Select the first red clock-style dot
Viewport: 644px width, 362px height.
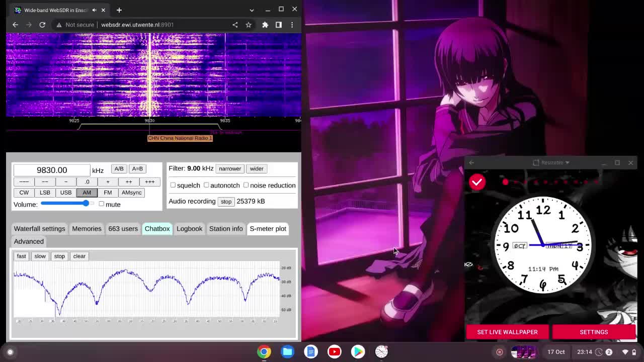click(x=505, y=182)
